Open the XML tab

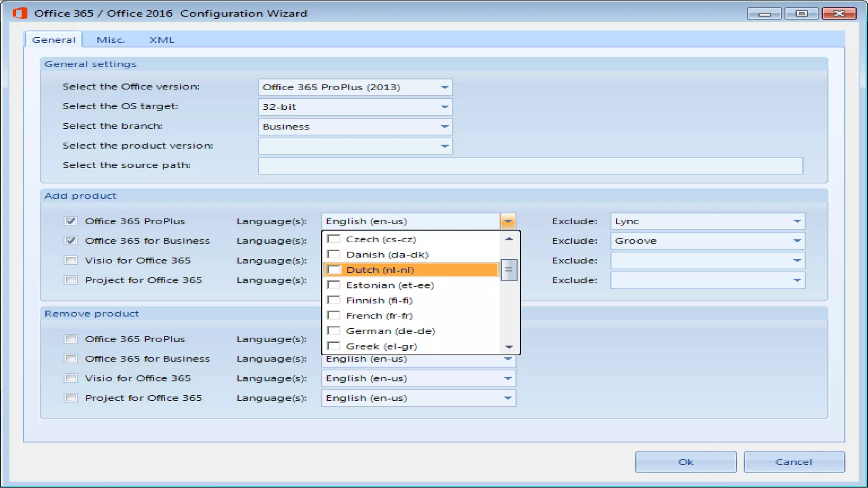[161, 40]
